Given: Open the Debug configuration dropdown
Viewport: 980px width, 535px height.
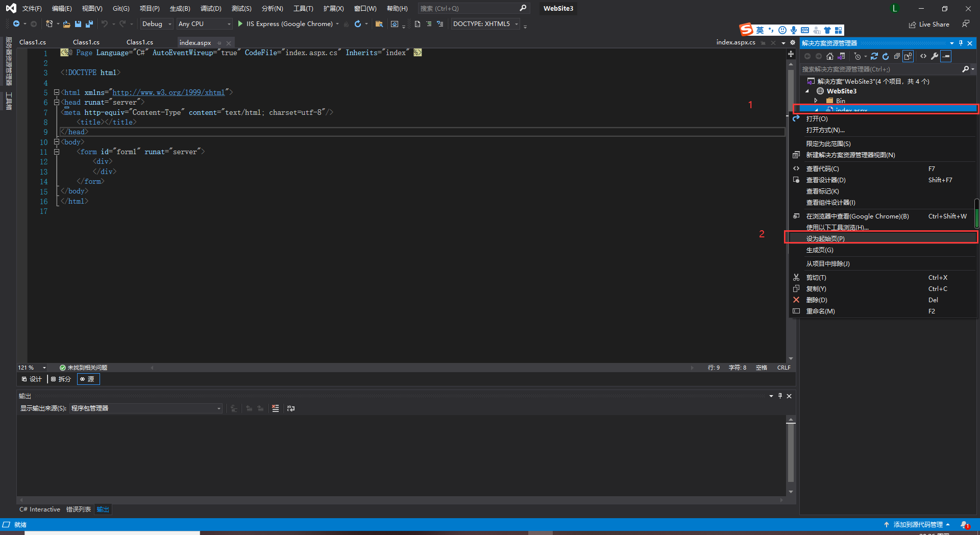Looking at the screenshot, I should (157, 24).
